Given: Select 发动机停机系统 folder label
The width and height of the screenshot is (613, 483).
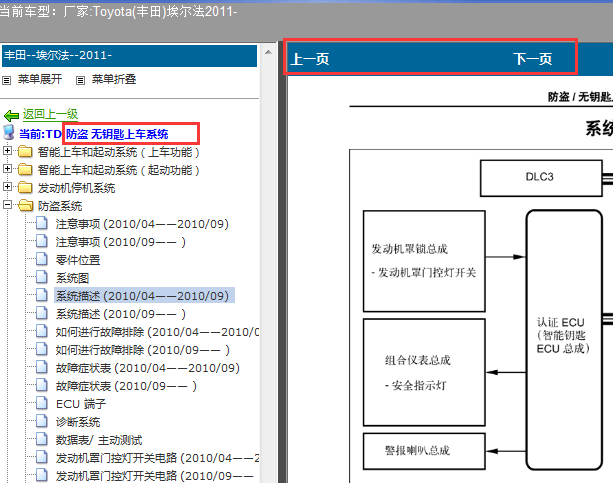Looking at the screenshot, I should (76, 188).
